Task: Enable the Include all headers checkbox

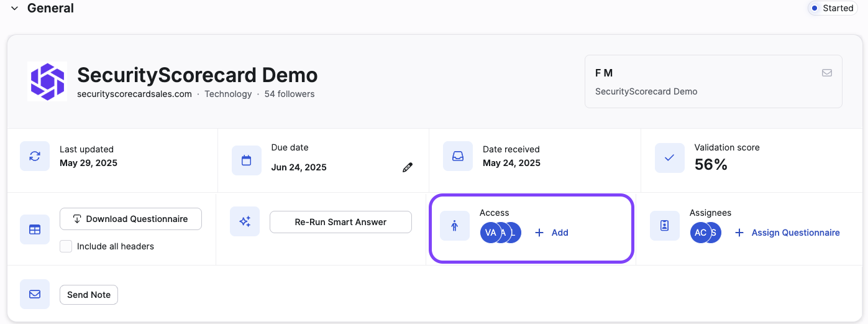Action: (x=66, y=246)
